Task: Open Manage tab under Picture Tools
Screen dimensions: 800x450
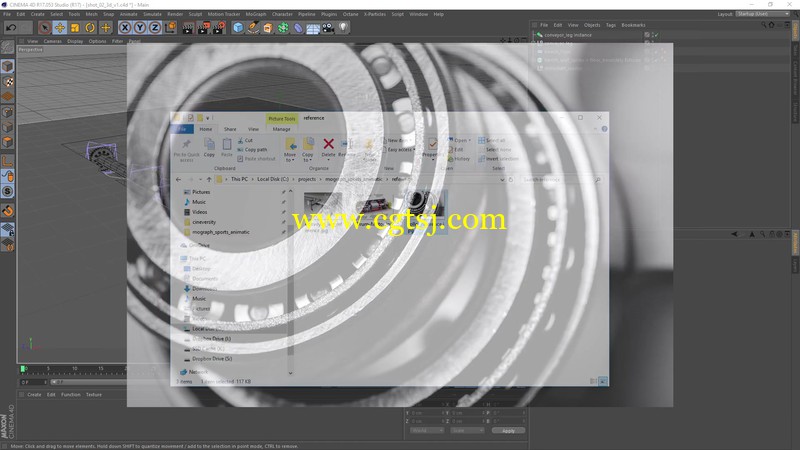Action: point(281,129)
